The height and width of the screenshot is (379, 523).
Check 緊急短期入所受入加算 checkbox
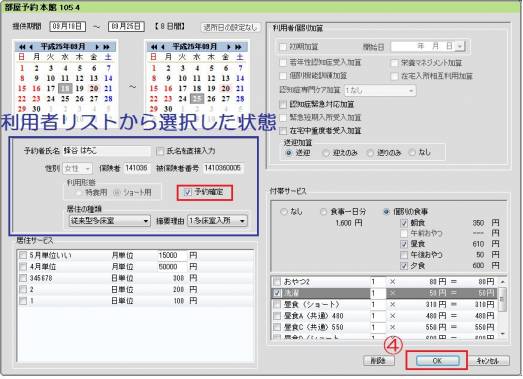(x=283, y=117)
